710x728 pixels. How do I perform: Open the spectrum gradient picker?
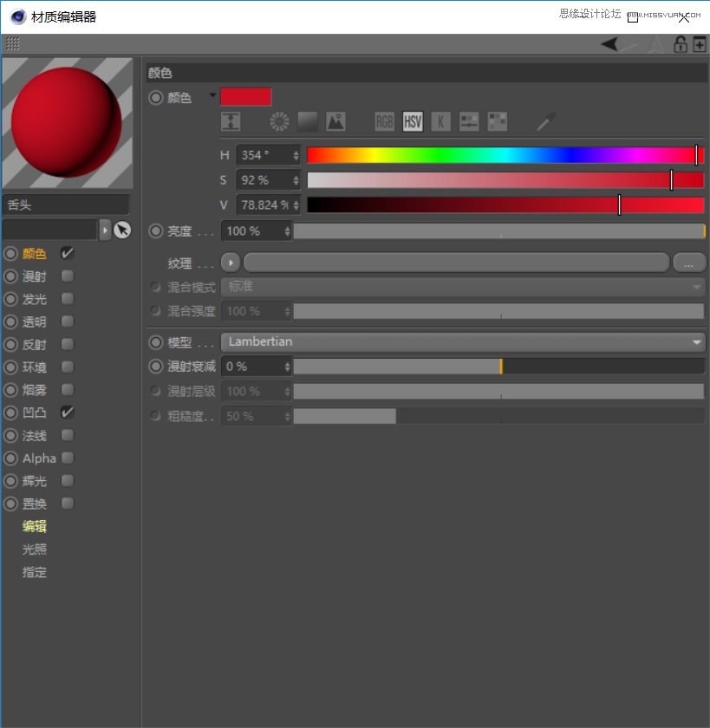pyautogui.click(x=307, y=121)
